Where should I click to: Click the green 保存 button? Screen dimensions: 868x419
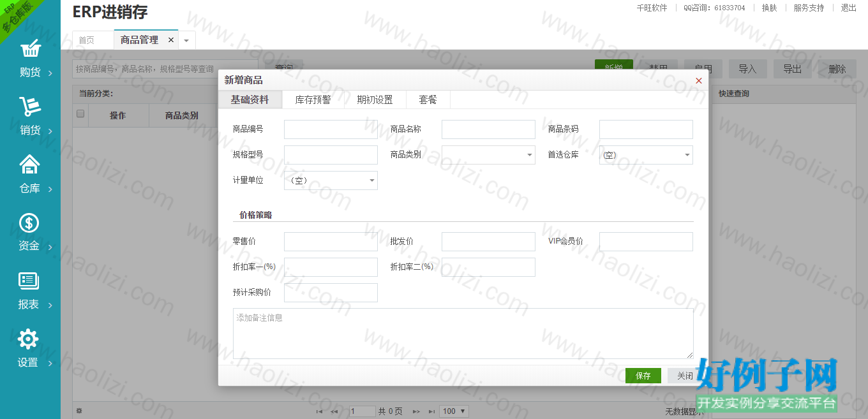643,376
